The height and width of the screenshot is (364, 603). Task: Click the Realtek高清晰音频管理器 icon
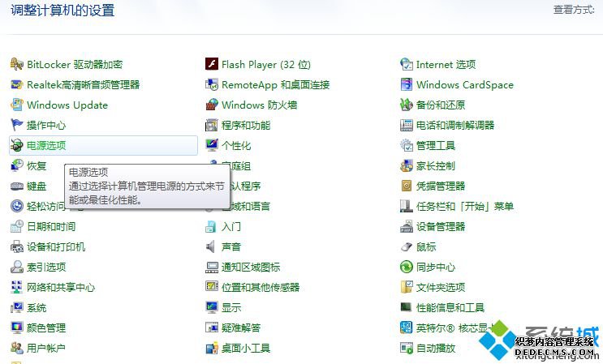click(17, 85)
